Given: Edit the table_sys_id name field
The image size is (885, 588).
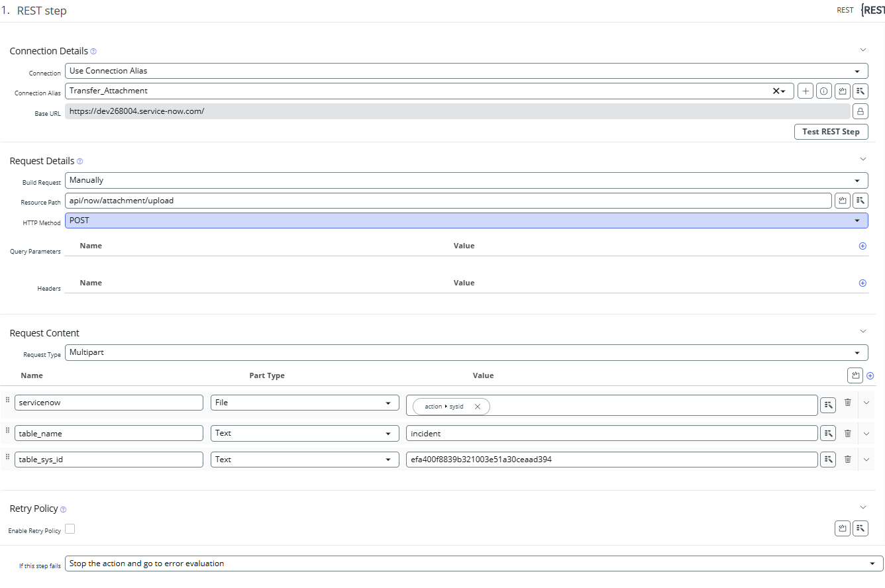Looking at the screenshot, I should coord(109,460).
